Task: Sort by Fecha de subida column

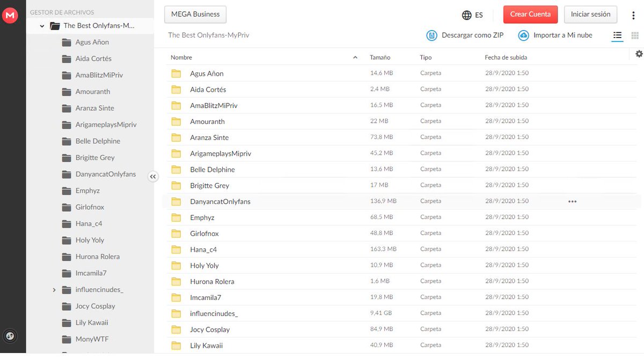Action: [x=506, y=57]
